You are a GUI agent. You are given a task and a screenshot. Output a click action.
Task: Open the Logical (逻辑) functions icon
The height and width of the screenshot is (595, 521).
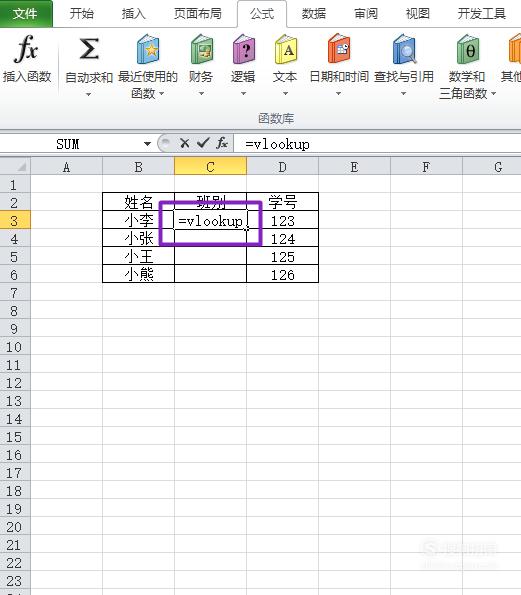click(x=244, y=49)
